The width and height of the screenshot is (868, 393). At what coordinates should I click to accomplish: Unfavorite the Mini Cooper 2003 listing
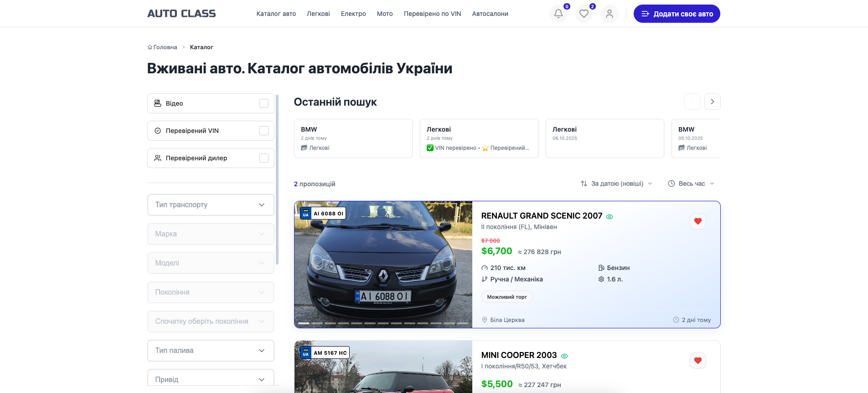coord(697,361)
